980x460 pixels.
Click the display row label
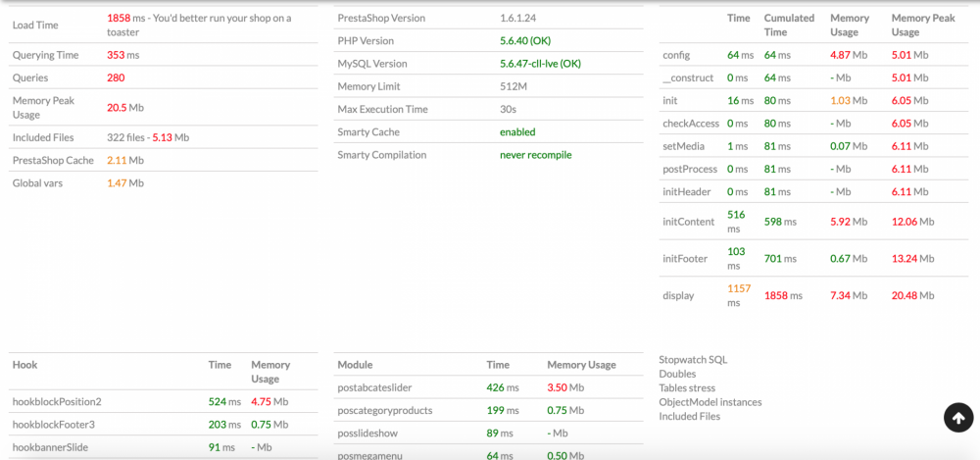coord(678,295)
